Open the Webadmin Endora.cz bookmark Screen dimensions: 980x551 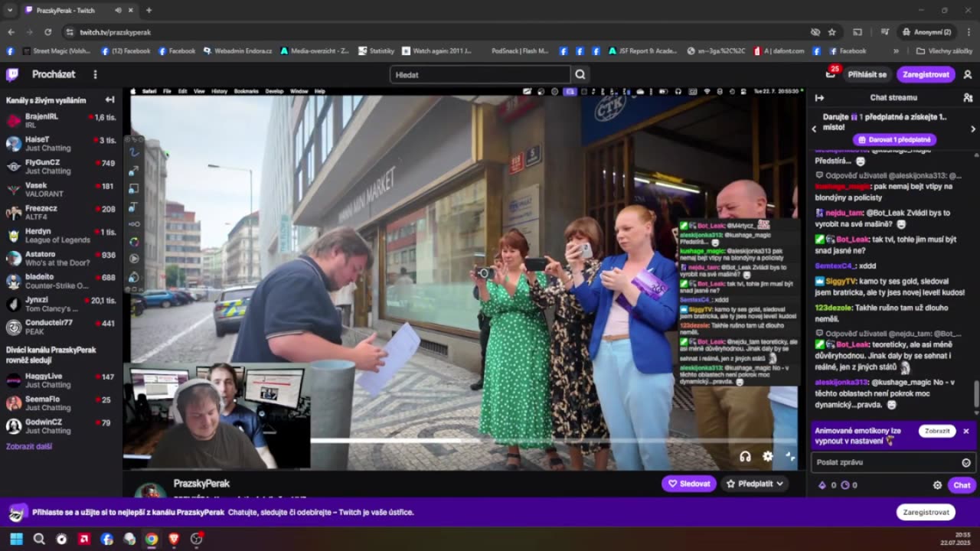237,51
